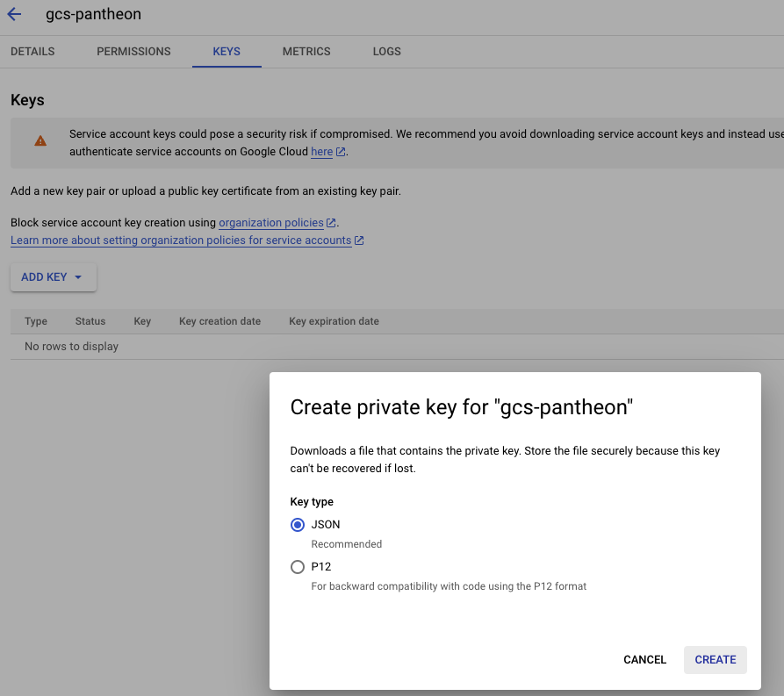View the LOGS tab
Screen dimensions: 784x696
[386, 52]
